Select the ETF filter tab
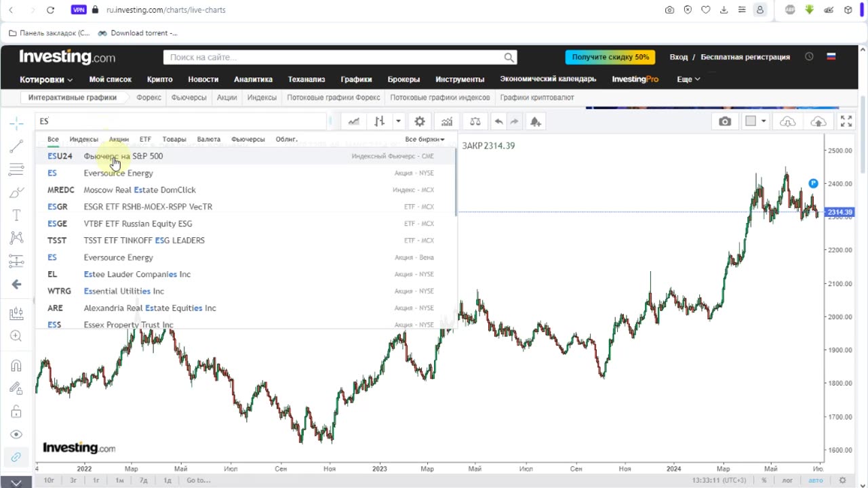Image resolution: width=868 pixels, height=488 pixels. point(145,139)
